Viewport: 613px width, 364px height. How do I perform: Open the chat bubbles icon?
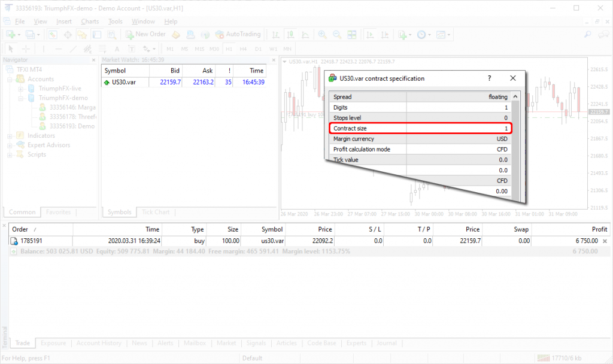[603, 34]
